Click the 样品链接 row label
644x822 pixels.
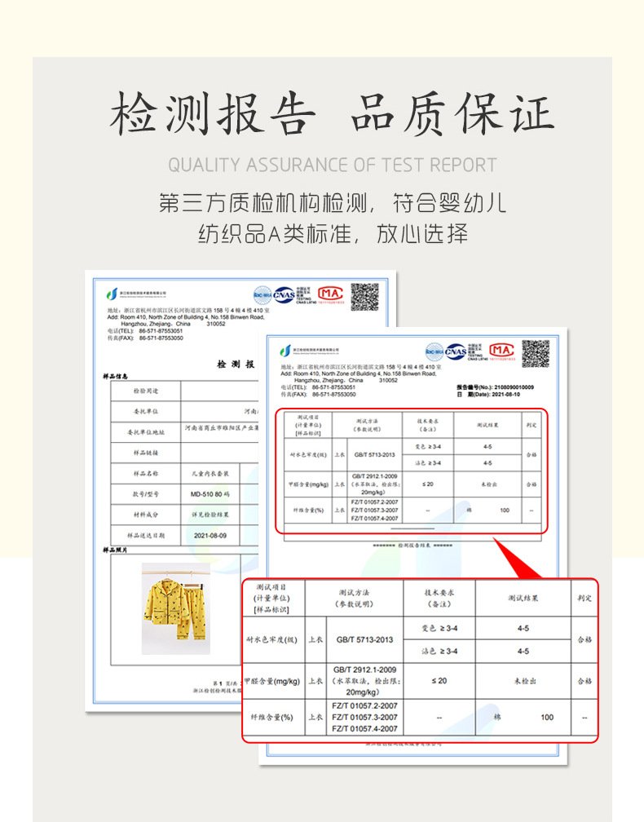point(146,453)
